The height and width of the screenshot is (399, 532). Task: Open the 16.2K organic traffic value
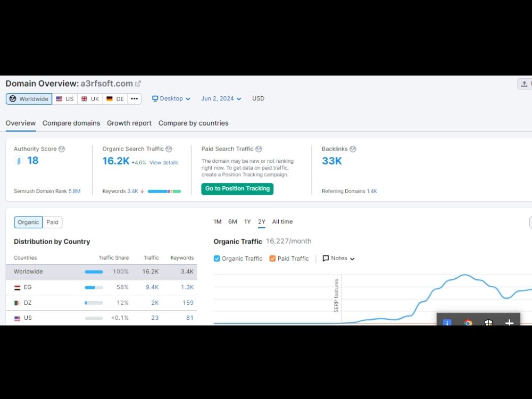tap(115, 161)
